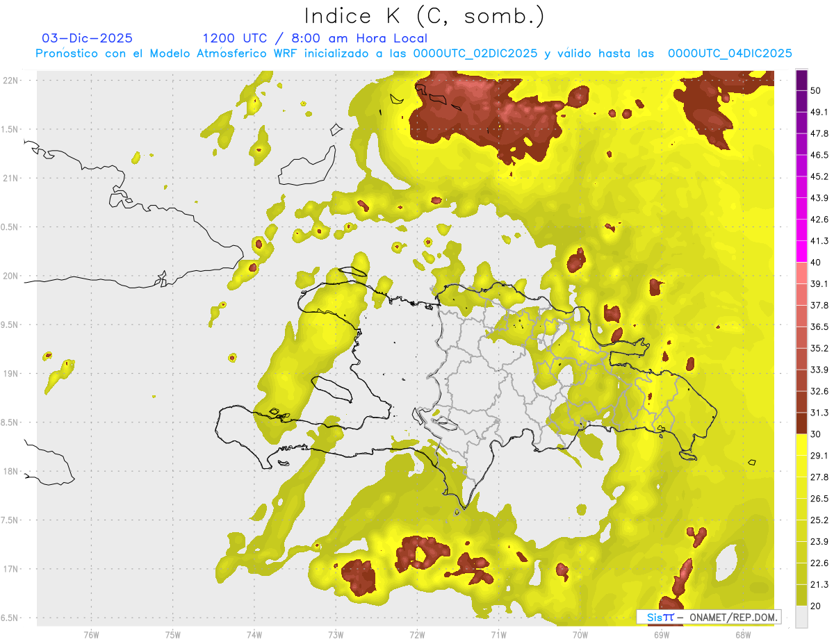
Task: Click the "21.3" color scale value
Action: pos(819,585)
